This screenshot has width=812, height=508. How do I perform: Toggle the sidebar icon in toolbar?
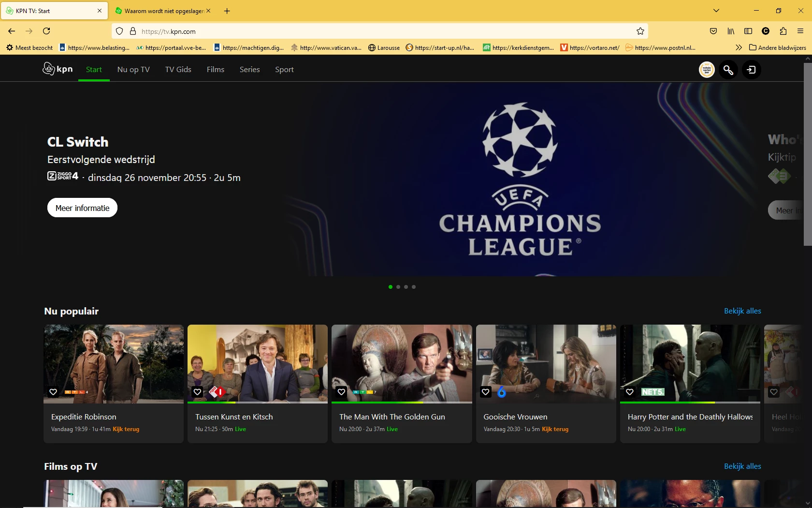click(x=748, y=31)
